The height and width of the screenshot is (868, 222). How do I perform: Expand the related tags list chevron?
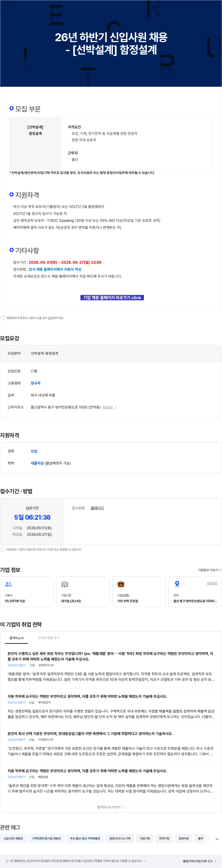click(x=217, y=839)
